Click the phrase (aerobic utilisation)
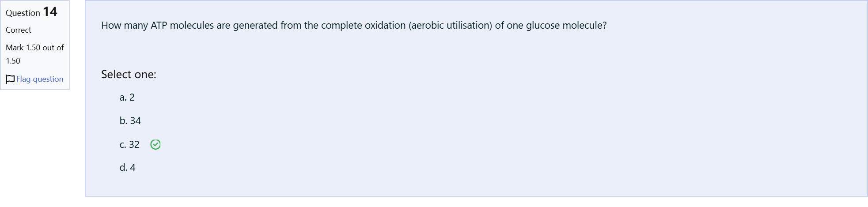 coord(450,26)
